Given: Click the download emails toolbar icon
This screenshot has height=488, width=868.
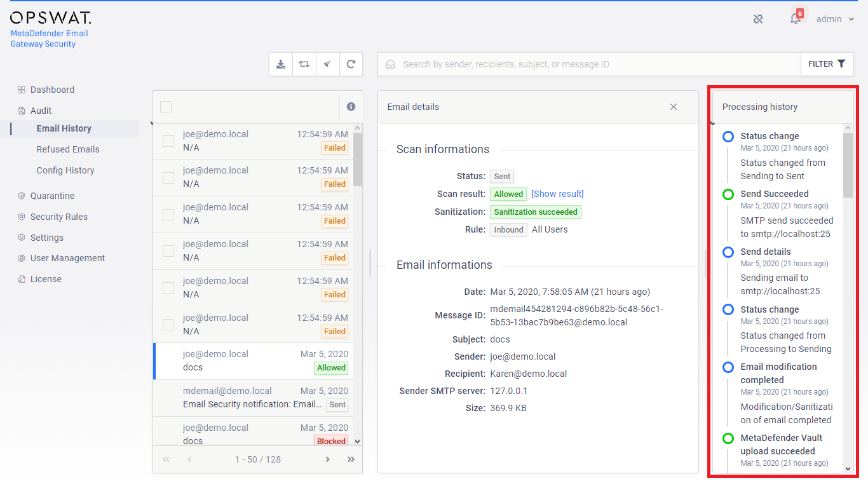Looking at the screenshot, I should coord(281,64).
